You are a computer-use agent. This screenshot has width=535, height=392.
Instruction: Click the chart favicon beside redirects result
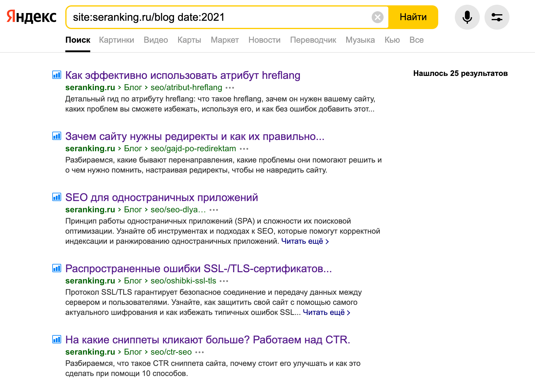57,136
